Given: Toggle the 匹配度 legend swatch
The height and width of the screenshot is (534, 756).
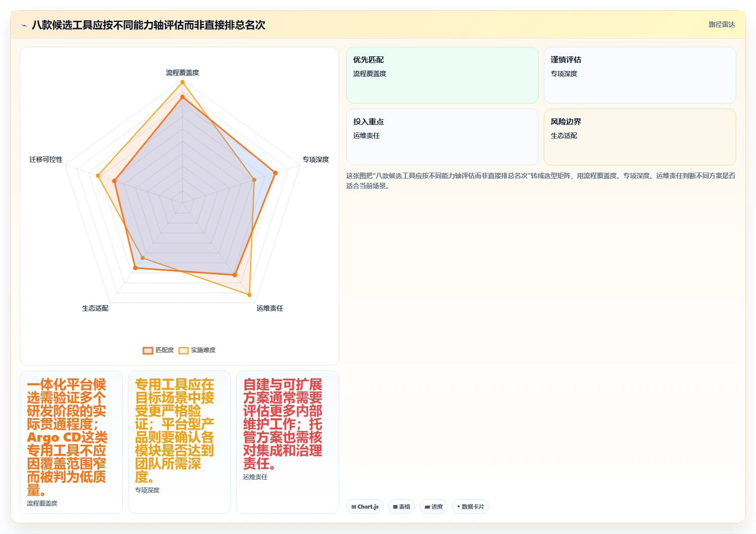Looking at the screenshot, I should click(x=148, y=350).
